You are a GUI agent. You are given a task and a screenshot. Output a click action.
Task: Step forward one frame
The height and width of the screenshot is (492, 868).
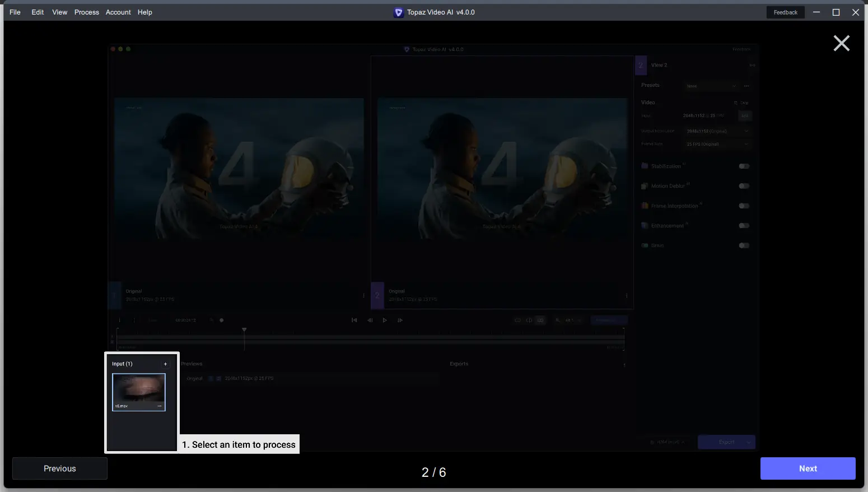[x=400, y=320]
